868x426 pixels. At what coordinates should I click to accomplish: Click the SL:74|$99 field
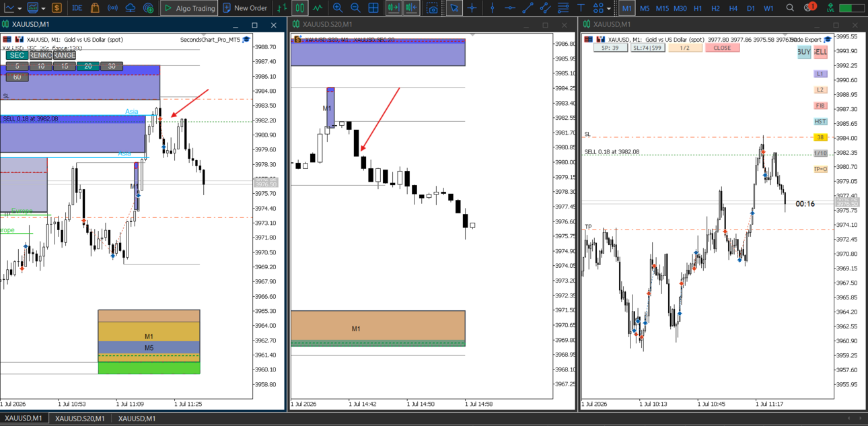coord(647,48)
